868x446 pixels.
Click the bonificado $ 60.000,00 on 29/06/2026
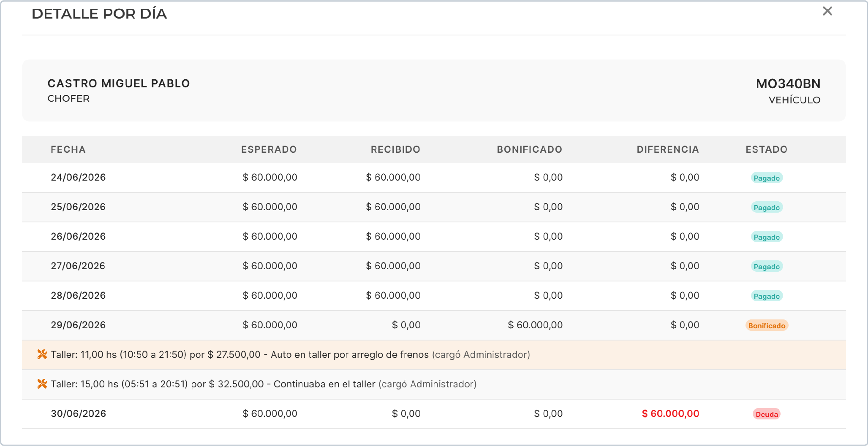(535, 325)
